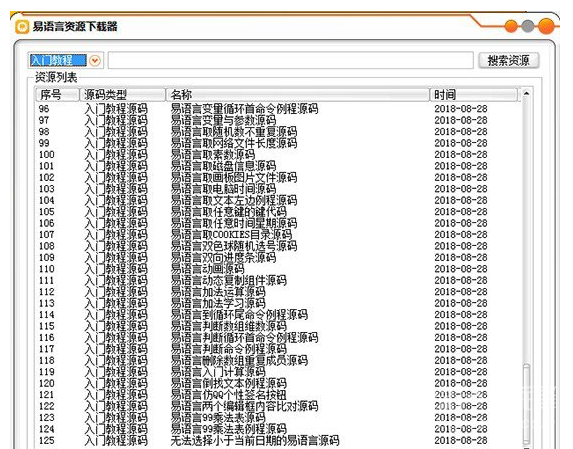Viewport: 573px width, 449px height.
Task: Click the scrollbar up arrow
Action: [x=526, y=94]
